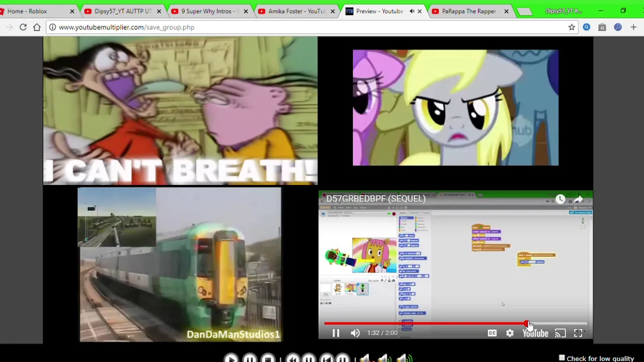Open the D57GRBEDBPF (SEQUEL) video title
Screen dimensions: 644x362
click(376, 199)
